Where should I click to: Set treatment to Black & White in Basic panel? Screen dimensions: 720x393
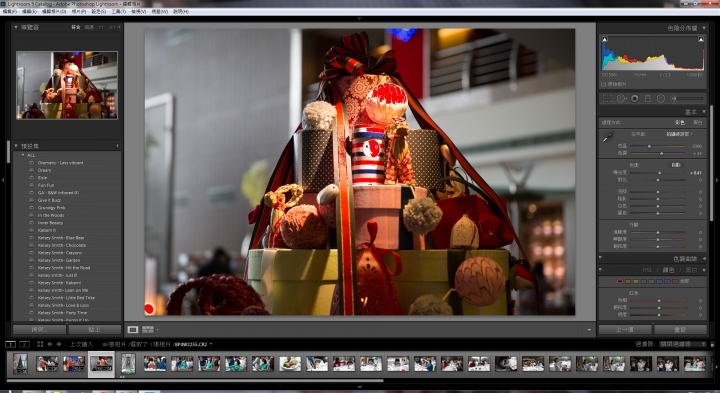click(698, 123)
